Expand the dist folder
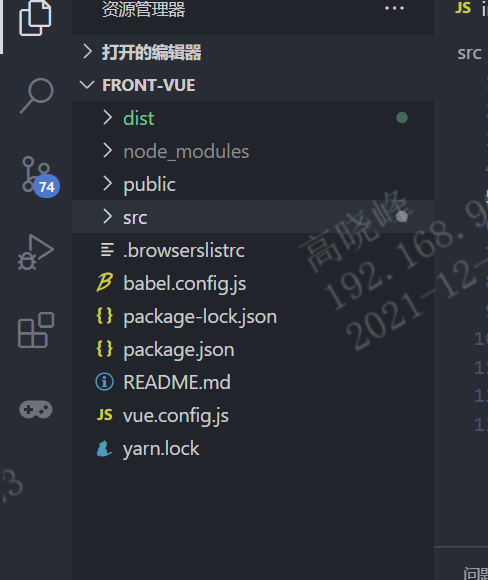The width and height of the screenshot is (488, 580). click(x=253, y=118)
